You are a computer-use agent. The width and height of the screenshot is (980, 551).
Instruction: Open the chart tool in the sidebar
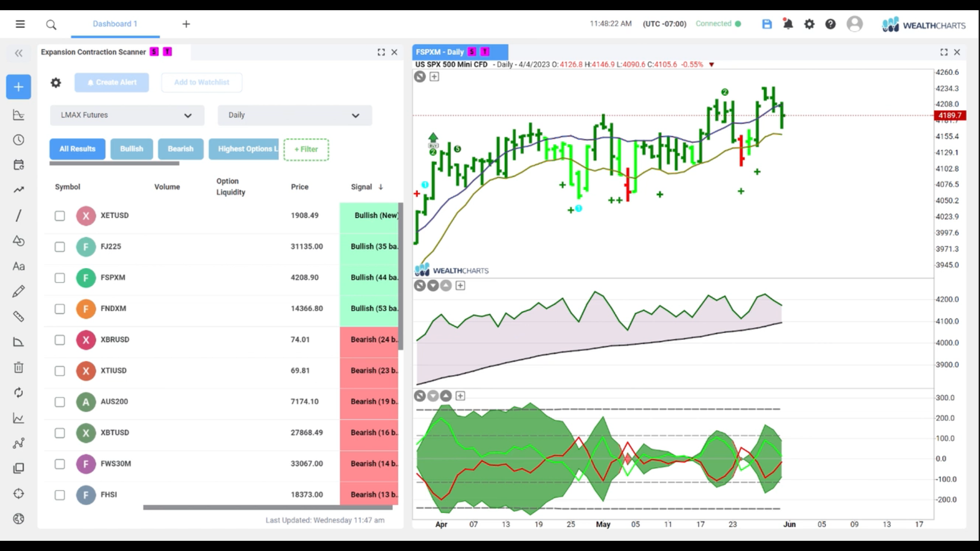pos(18,115)
